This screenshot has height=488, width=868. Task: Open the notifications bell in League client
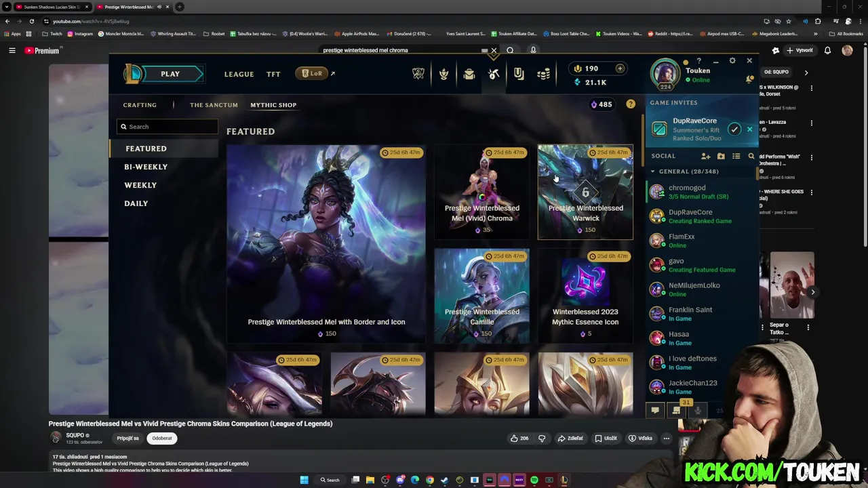coord(749,79)
